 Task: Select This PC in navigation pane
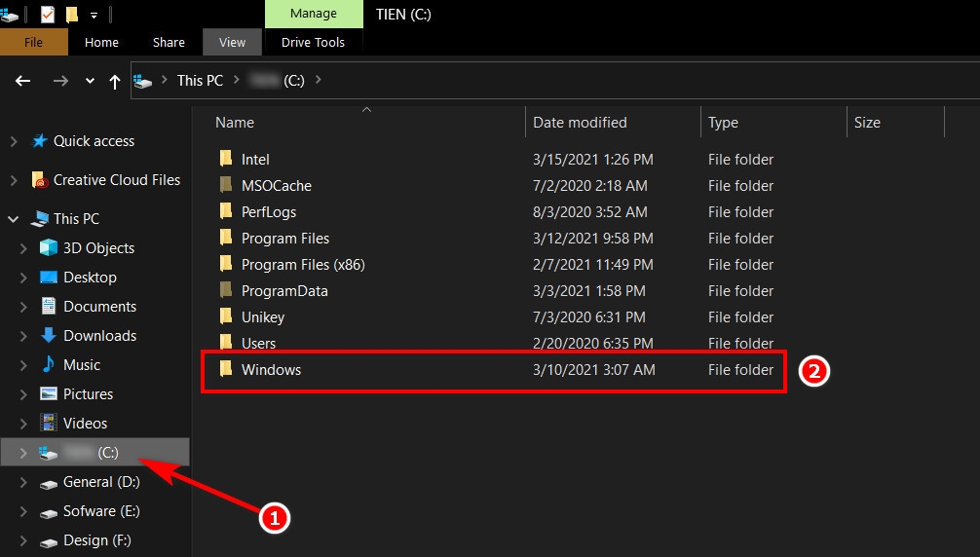pyautogui.click(x=76, y=219)
